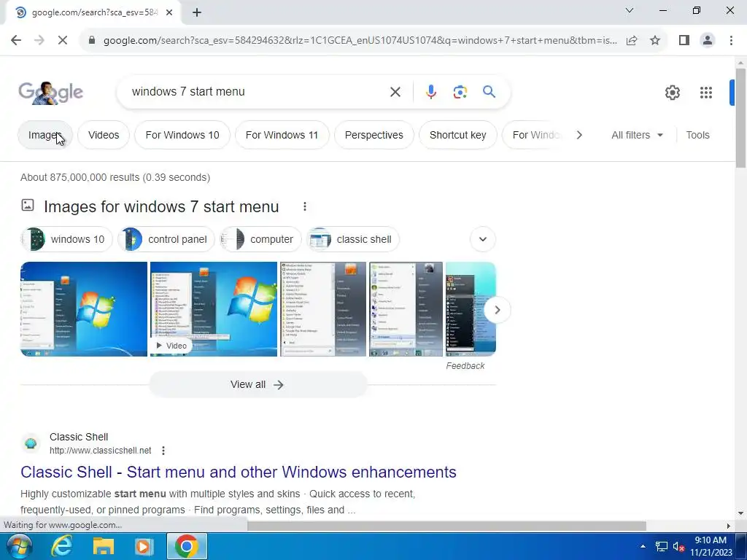747x560 pixels.
Task: Open Windows Media Player from taskbar
Action: click(144, 547)
